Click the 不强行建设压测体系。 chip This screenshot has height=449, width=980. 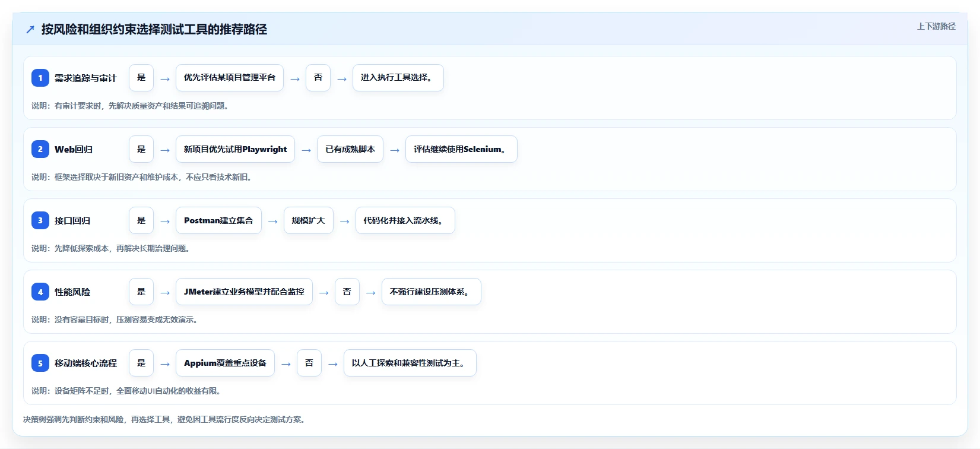pyautogui.click(x=432, y=292)
